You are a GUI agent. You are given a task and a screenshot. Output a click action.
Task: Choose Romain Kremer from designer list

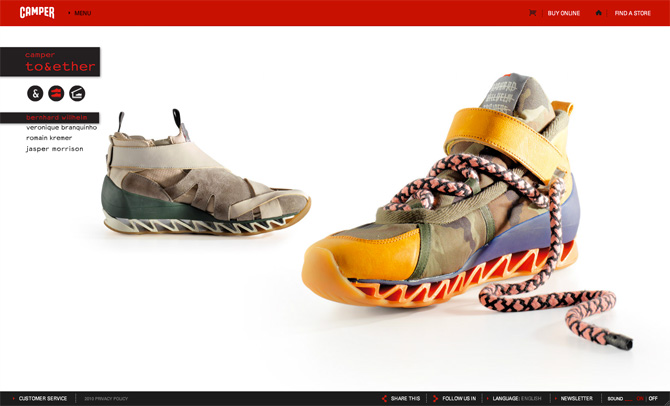[x=49, y=138]
